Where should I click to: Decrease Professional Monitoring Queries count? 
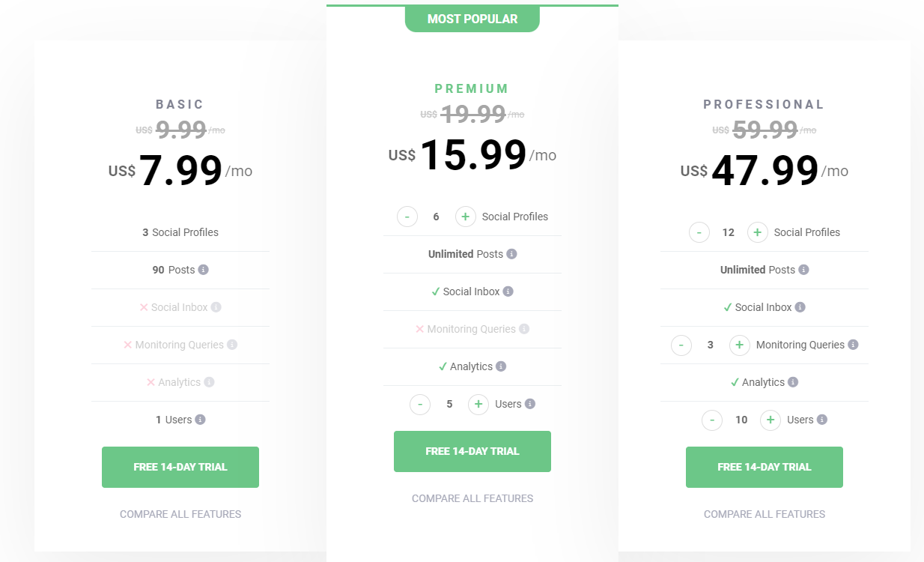pos(681,345)
